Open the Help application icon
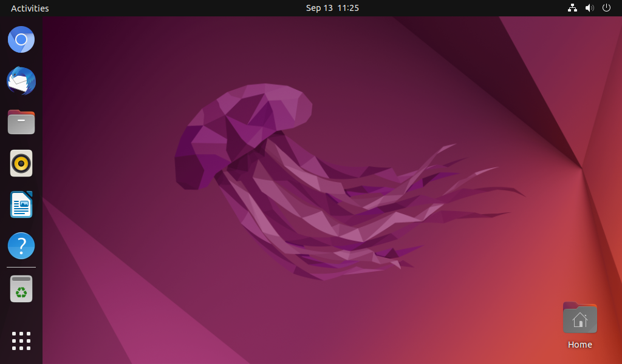This screenshot has height=364, width=622. click(21, 246)
